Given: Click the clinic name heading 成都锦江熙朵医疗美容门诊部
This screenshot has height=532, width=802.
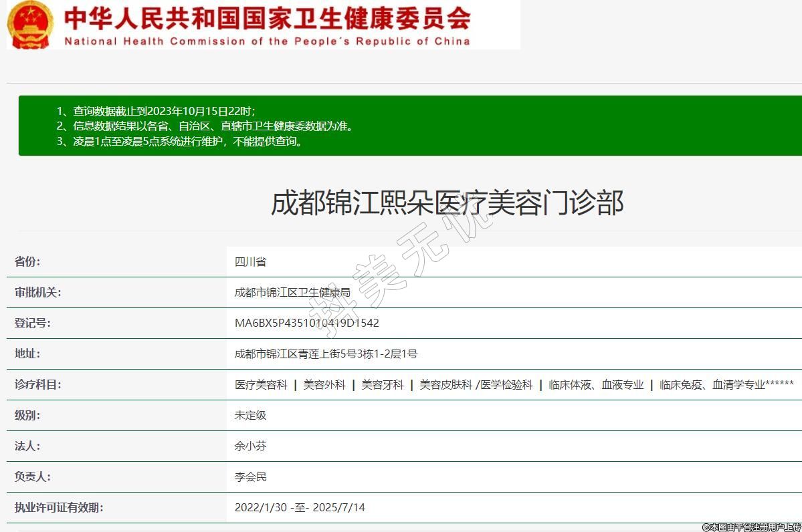Looking at the screenshot, I should pyautogui.click(x=447, y=203).
